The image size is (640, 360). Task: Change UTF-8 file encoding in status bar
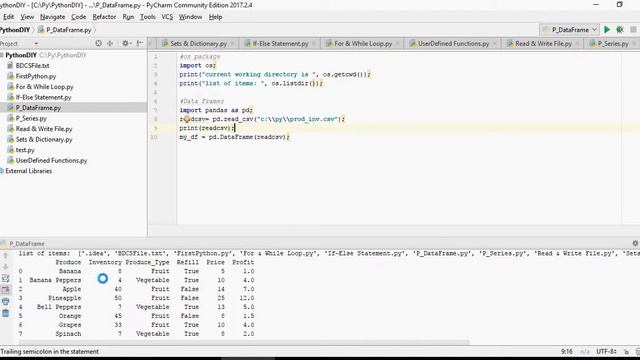(x=607, y=351)
